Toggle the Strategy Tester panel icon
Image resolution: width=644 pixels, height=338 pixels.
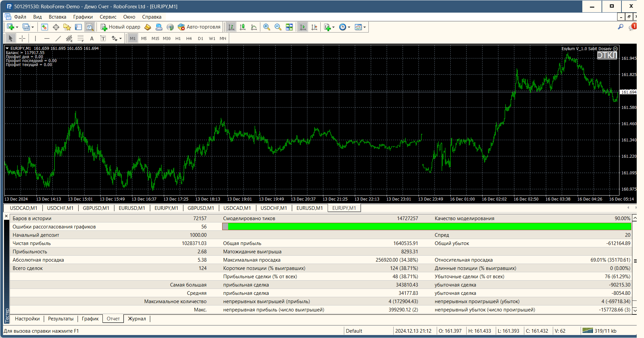coord(90,27)
